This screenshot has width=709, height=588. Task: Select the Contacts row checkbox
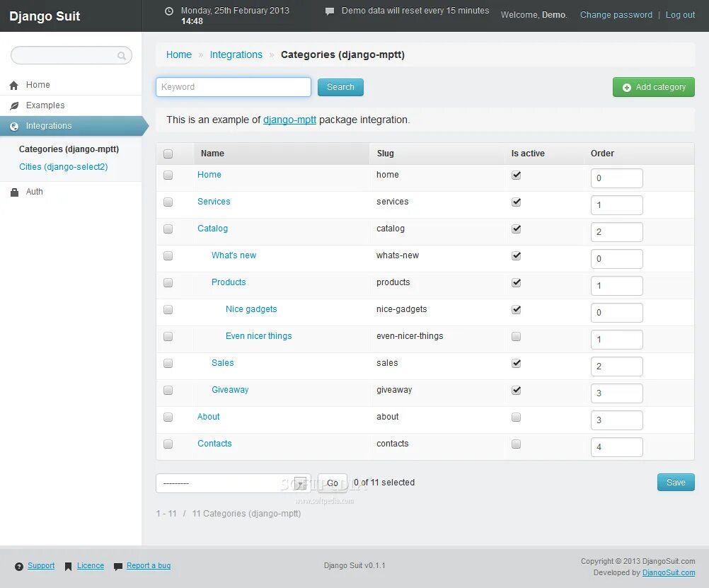click(168, 444)
